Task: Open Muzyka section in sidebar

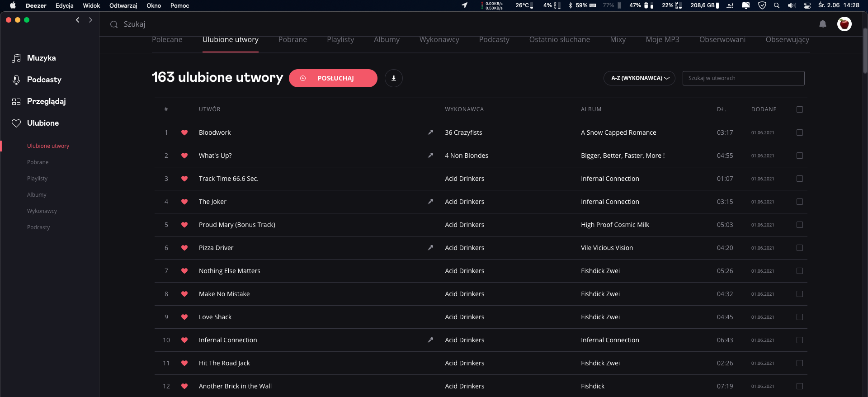Action: [34, 58]
